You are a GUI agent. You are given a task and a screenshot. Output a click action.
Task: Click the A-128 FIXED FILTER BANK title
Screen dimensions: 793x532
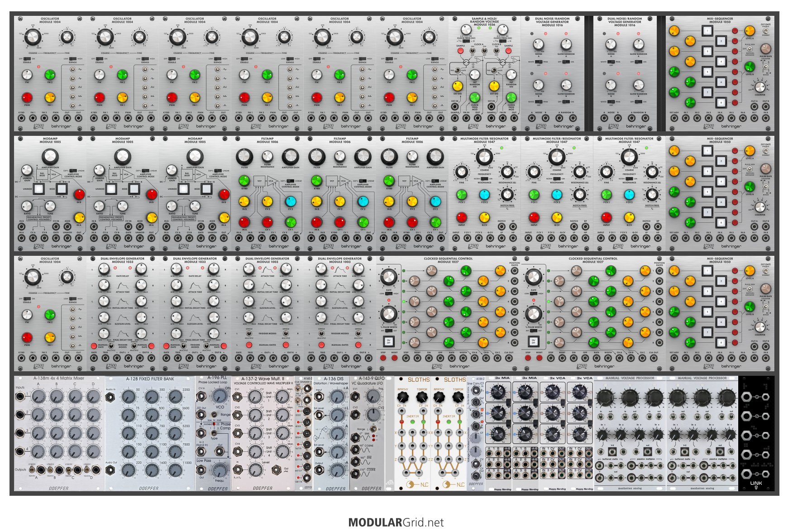point(150,379)
